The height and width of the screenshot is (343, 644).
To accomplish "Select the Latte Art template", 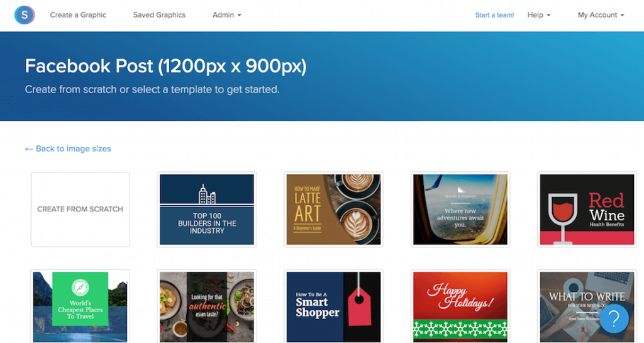I will tap(333, 209).
